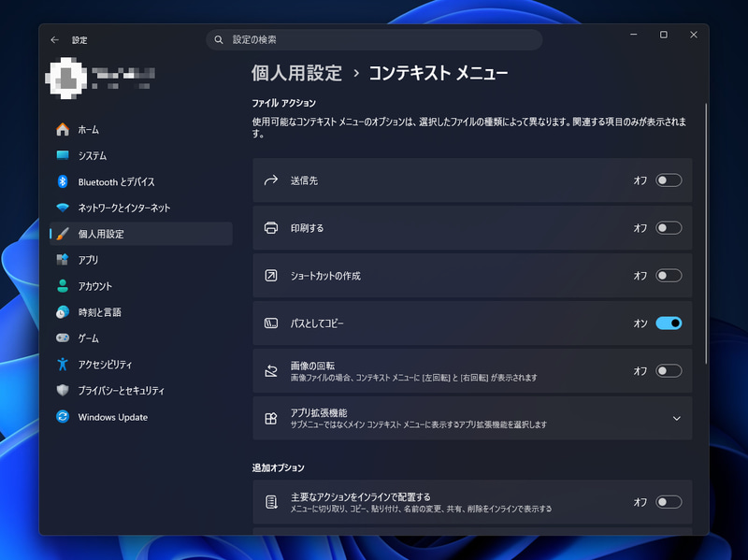Click the 追加オプション heading
The height and width of the screenshot is (560, 748).
(278, 468)
